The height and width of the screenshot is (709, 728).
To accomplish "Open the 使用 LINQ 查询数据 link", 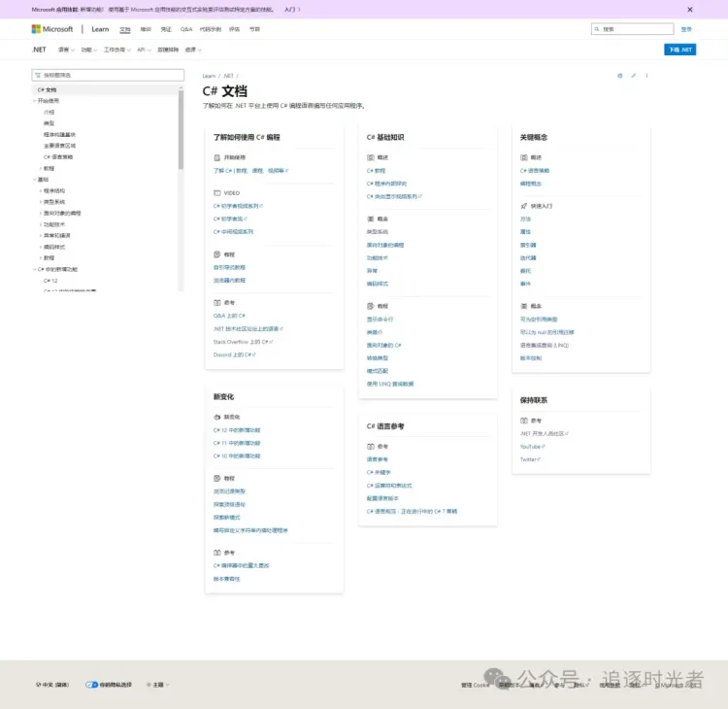I will tap(390, 384).
